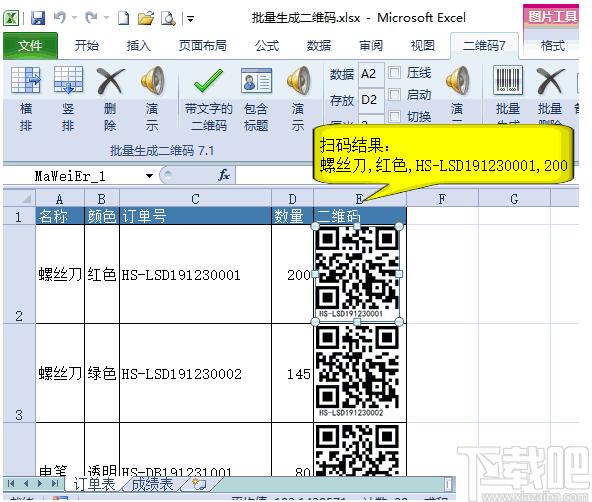Screen dimensions: 592x502
Task: Go to last sheet navigation arrow
Action: point(55,484)
